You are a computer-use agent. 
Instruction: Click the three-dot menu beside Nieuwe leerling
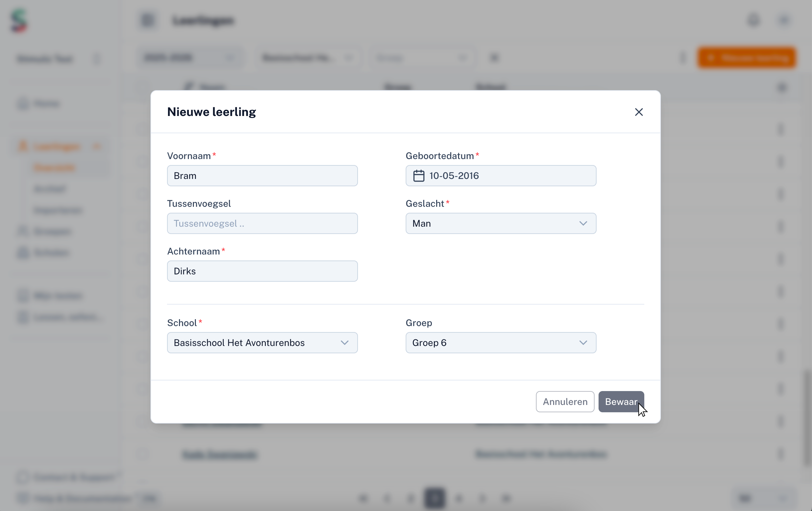click(682, 58)
